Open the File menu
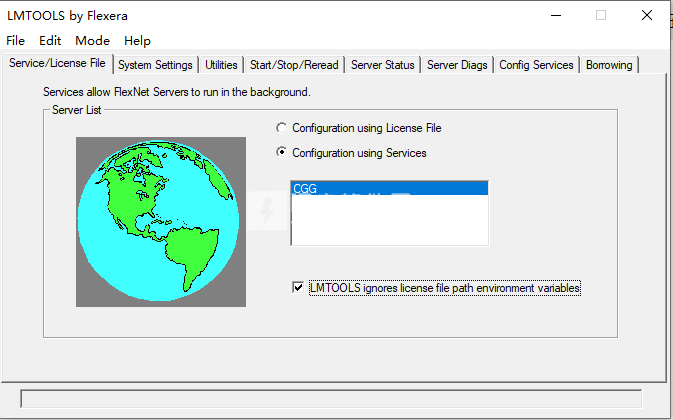The width and height of the screenshot is (673, 420). pos(15,41)
